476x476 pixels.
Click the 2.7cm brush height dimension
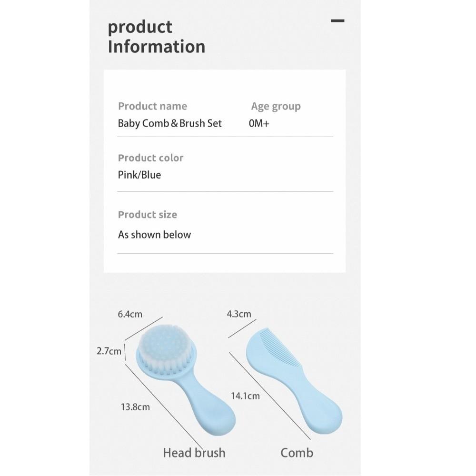click(x=109, y=351)
